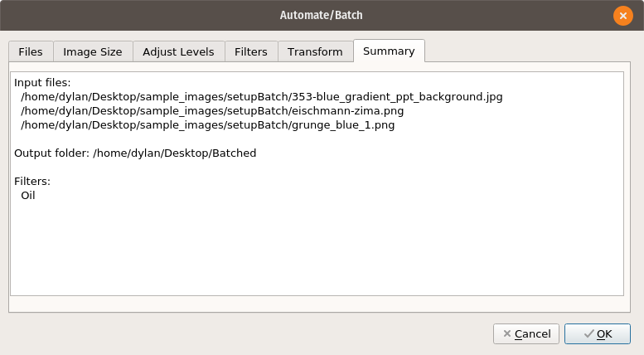Image resolution: width=644 pixels, height=355 pixels.
Task: Click the Summary tab
Action: [389, 51]
